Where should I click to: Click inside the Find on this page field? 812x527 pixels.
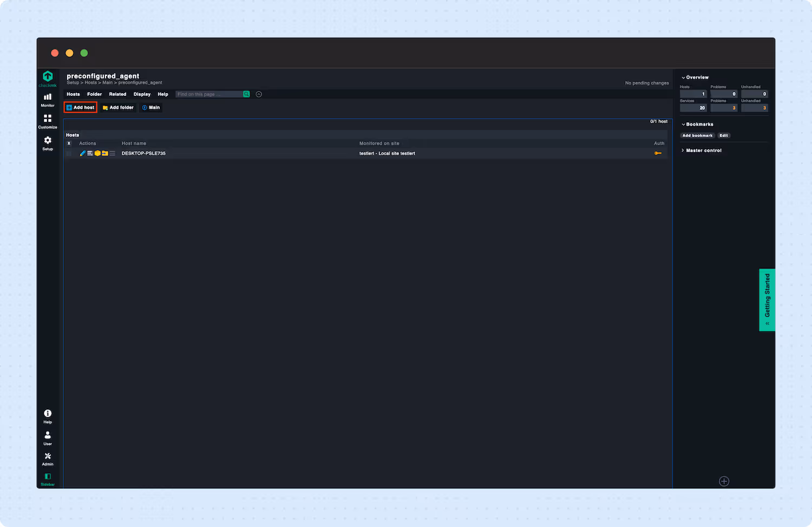tap(211, 94)
